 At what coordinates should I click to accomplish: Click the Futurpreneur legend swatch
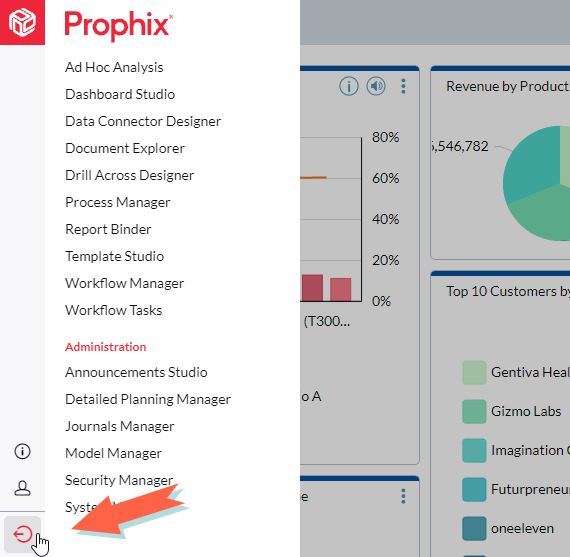[474, 489]
